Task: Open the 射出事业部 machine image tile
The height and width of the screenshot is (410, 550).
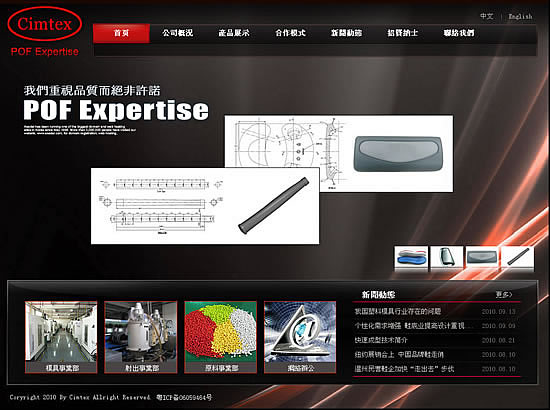Action: tap(141, 337)
